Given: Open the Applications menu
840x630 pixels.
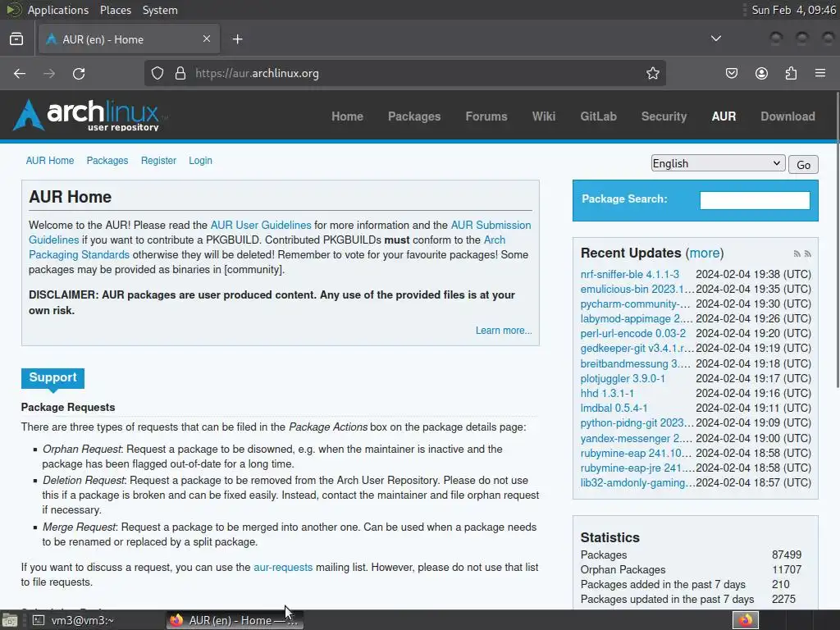Looking at the screenshot, I should tap(58, 10).
